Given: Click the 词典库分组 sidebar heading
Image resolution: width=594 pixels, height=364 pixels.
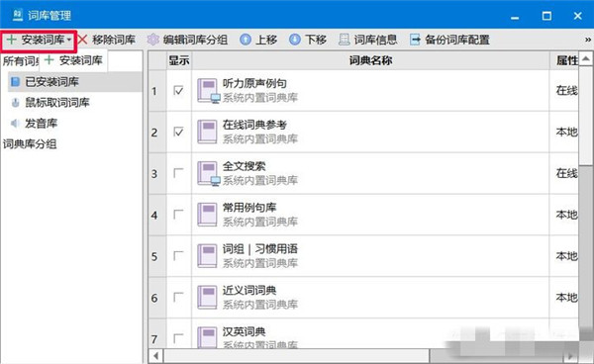Looking at the screenshot, I should 30,143.
